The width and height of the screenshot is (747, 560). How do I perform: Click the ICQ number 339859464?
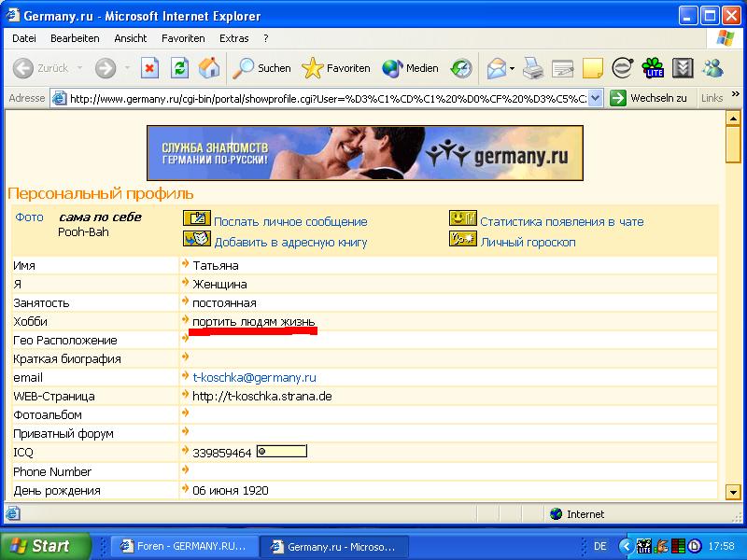coord(221,453)
